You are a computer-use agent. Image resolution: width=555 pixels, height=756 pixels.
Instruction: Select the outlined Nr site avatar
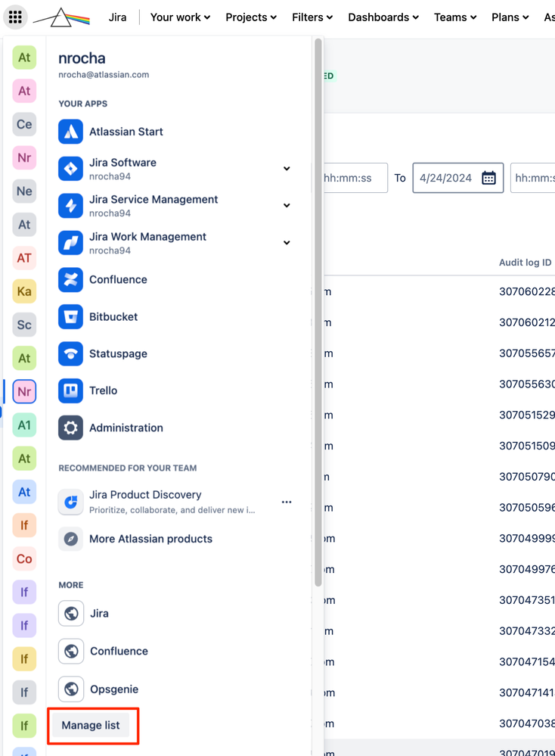24,391
